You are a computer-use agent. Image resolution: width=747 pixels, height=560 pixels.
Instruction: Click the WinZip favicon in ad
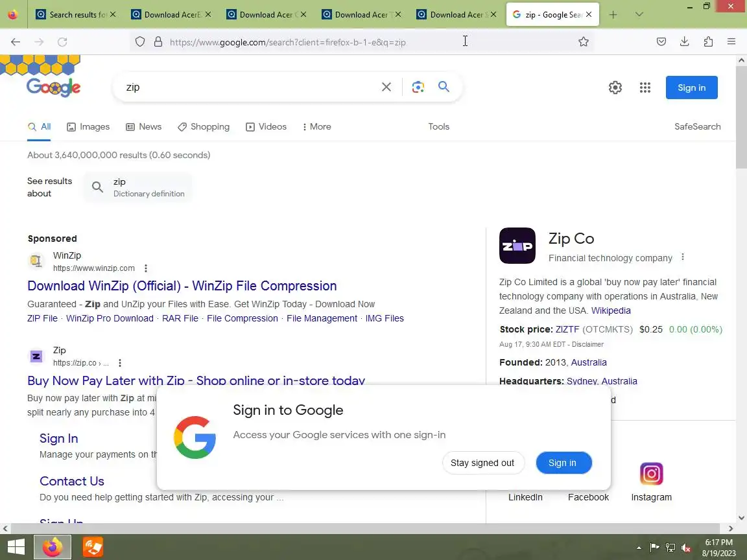pos(36,261)
